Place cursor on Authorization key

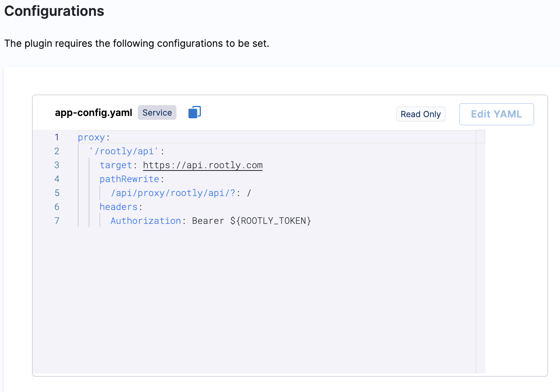(x=146, y=221)
